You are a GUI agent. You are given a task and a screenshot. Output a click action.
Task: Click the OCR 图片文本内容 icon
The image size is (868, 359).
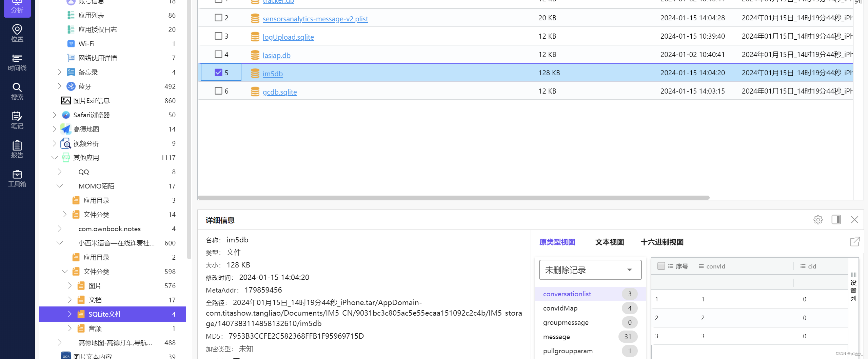pos(66,356)
